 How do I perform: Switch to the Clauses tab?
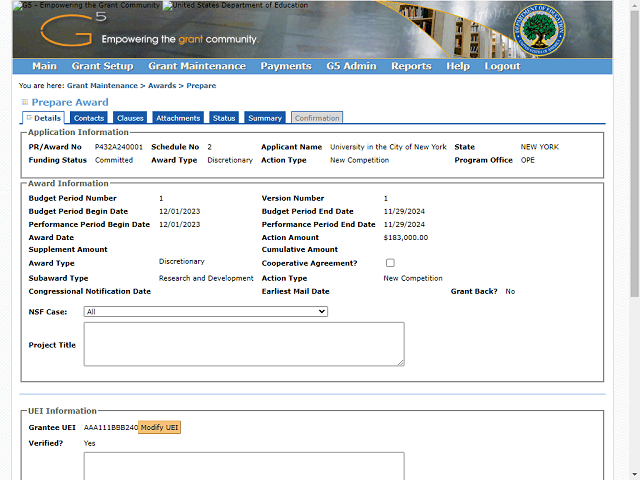pyautogui.click(x=130, y=118)
